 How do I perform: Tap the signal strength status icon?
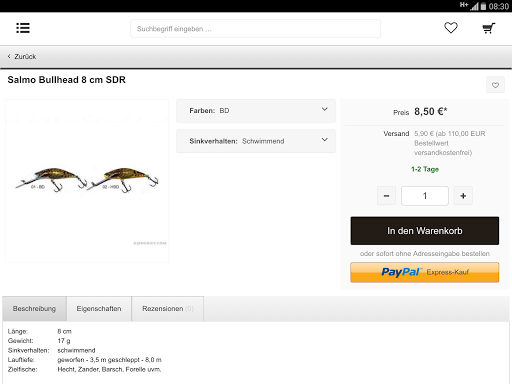coord(474,6)
